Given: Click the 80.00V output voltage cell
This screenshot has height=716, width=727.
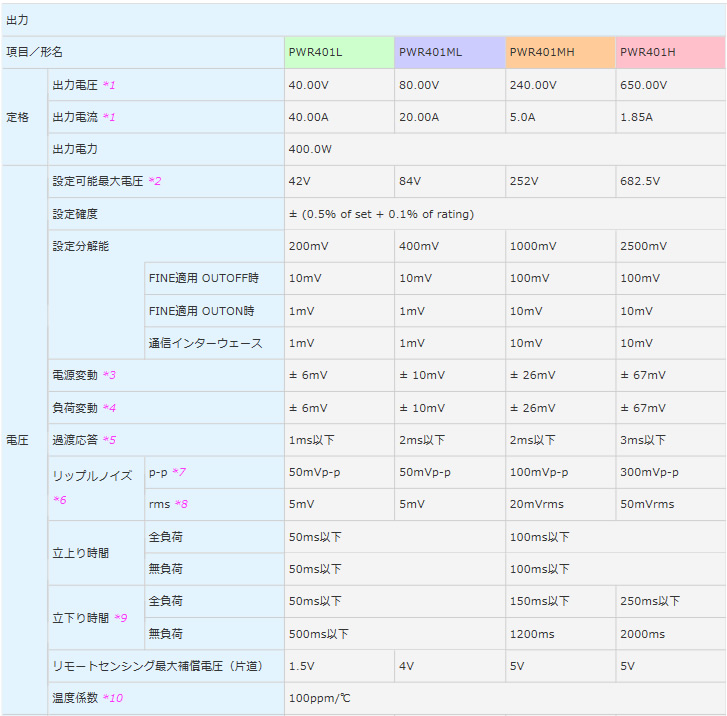Looking at the screenshot, I should 450,85.
